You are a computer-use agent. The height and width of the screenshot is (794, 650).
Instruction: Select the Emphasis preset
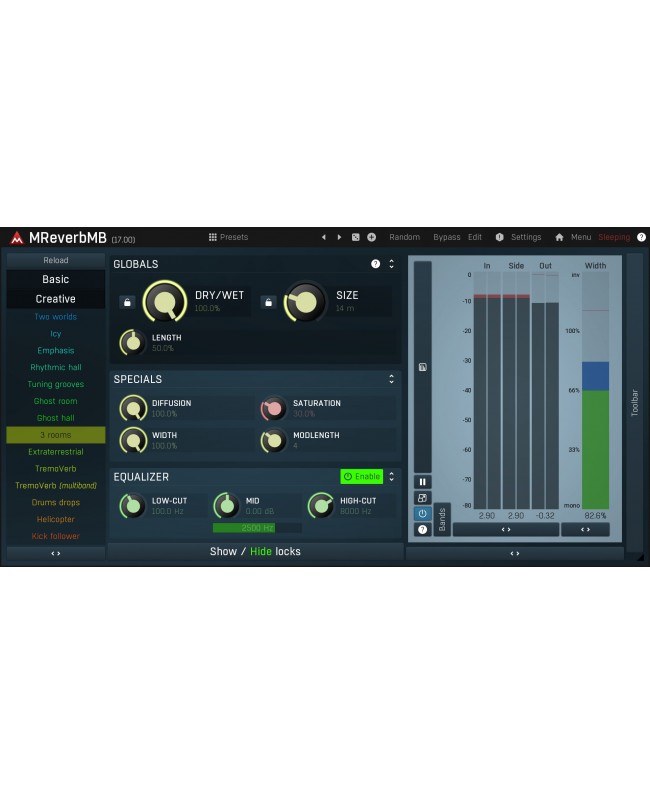56,350
